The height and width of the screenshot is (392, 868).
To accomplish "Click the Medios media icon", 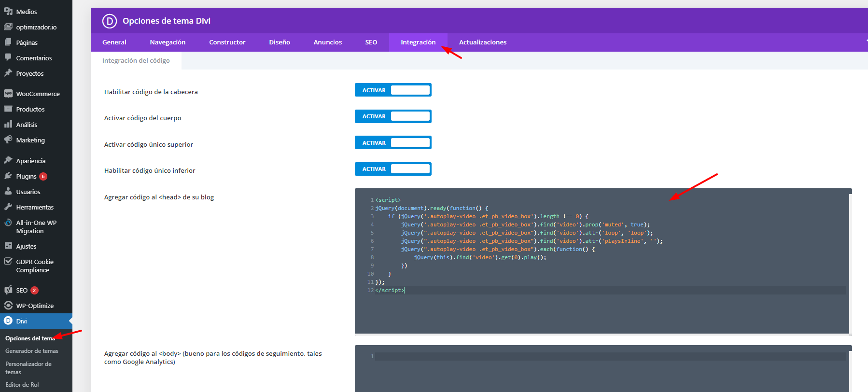I will tap(8, 11).
